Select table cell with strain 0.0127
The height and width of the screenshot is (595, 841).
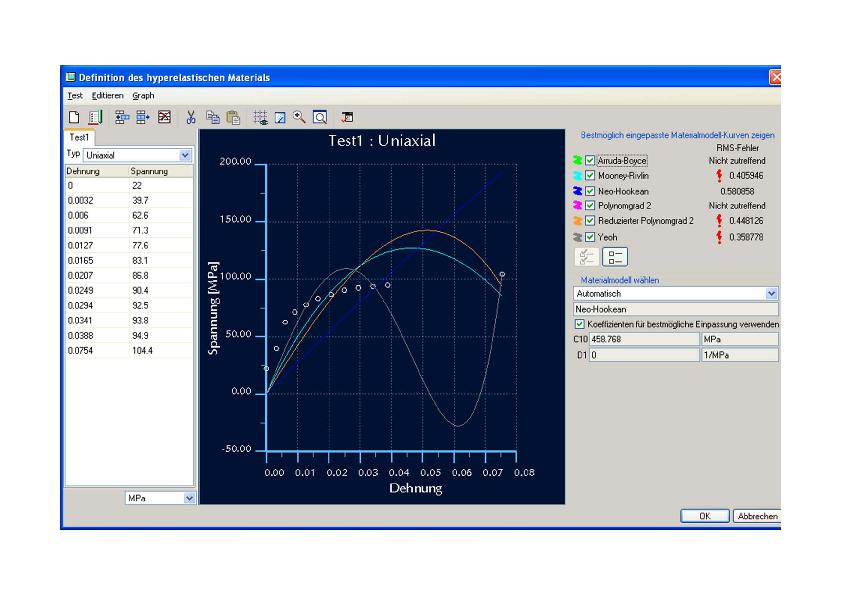tap(97, 245)
